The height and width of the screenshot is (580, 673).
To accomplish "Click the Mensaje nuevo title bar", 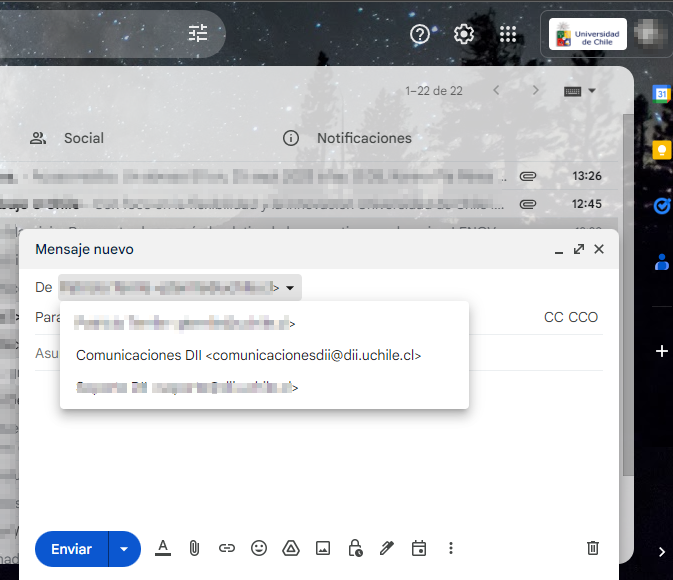I will [319, 249].
